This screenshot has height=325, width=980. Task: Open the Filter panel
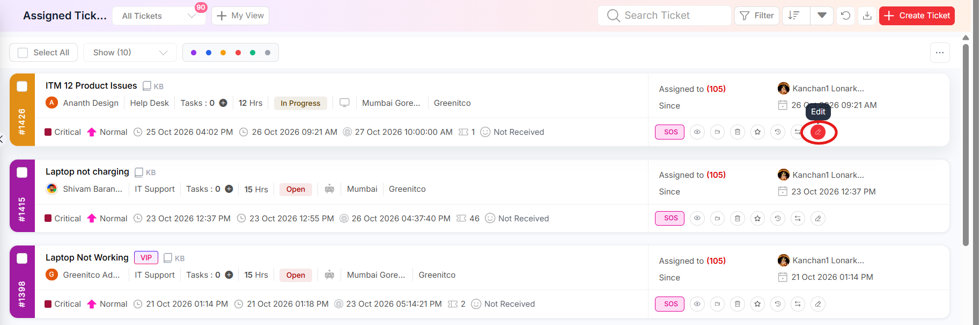757,16
